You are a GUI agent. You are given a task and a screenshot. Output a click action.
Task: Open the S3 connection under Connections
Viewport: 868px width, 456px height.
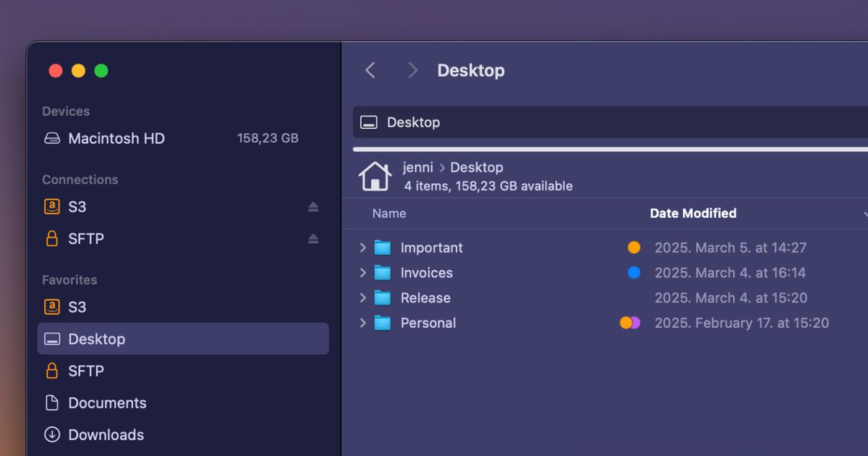tap(183, 207)
